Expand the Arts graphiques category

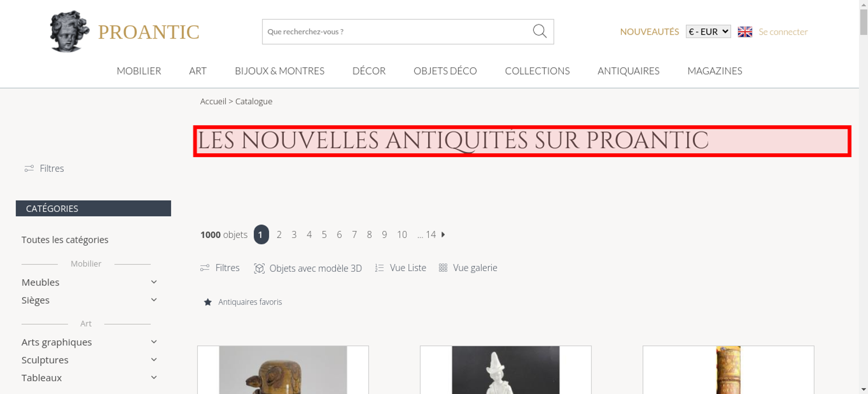89,342
